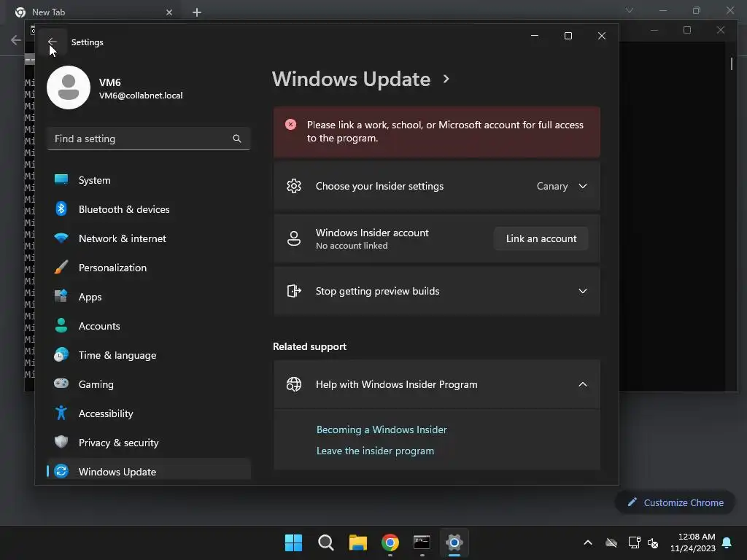Click the Personalization paintbrush icon
747x560 pixels.
(61, 267)
